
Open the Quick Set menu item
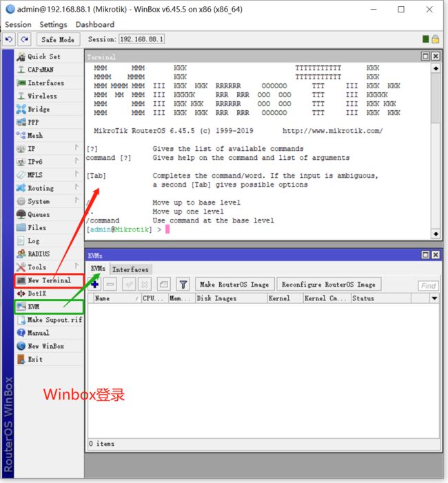coord(49,56)
